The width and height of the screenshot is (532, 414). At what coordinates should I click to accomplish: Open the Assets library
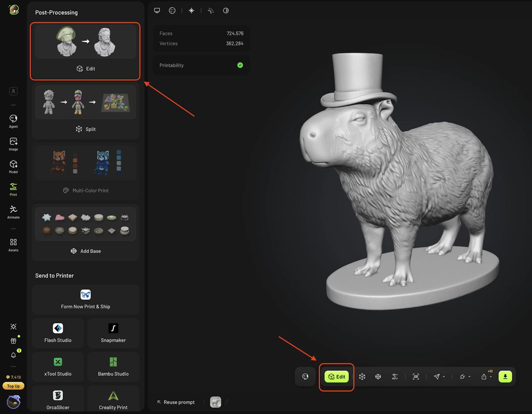(x=13, y=245)
